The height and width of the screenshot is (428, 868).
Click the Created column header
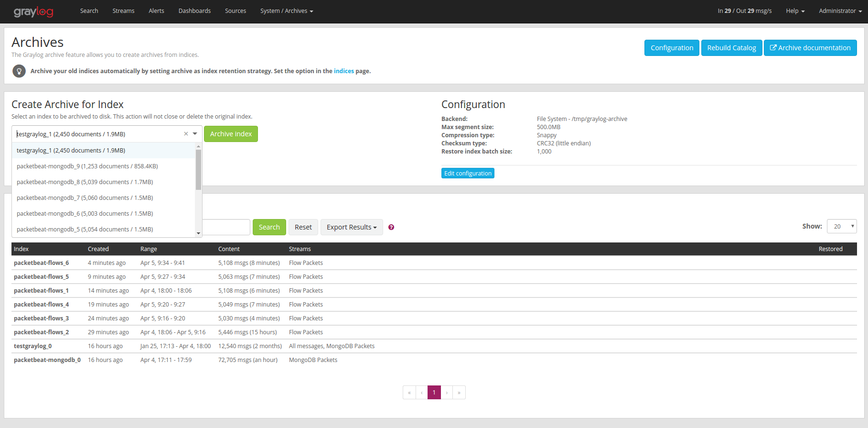coord(98,249)
